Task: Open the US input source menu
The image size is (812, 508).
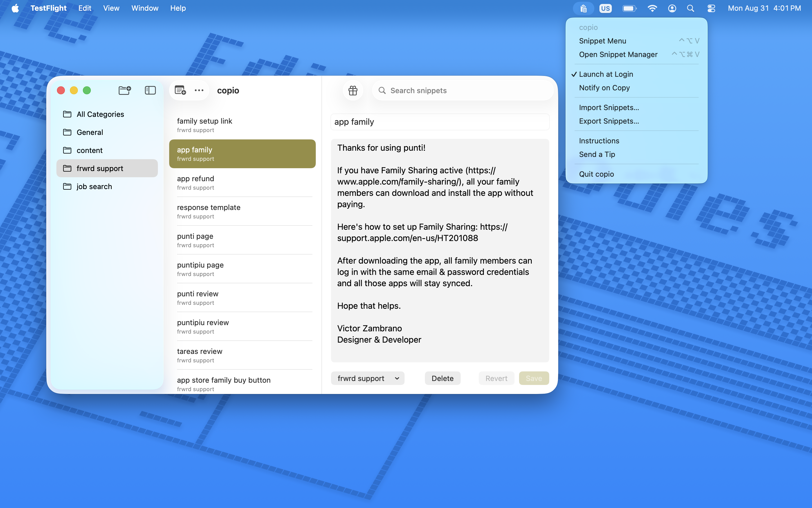Action: (x=605, y=8)
